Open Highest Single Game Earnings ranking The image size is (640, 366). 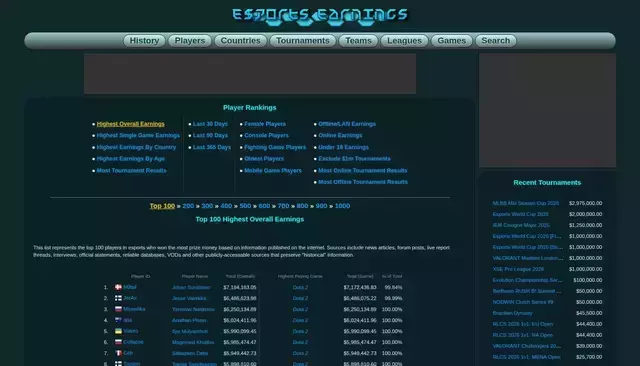click(138, 135)
